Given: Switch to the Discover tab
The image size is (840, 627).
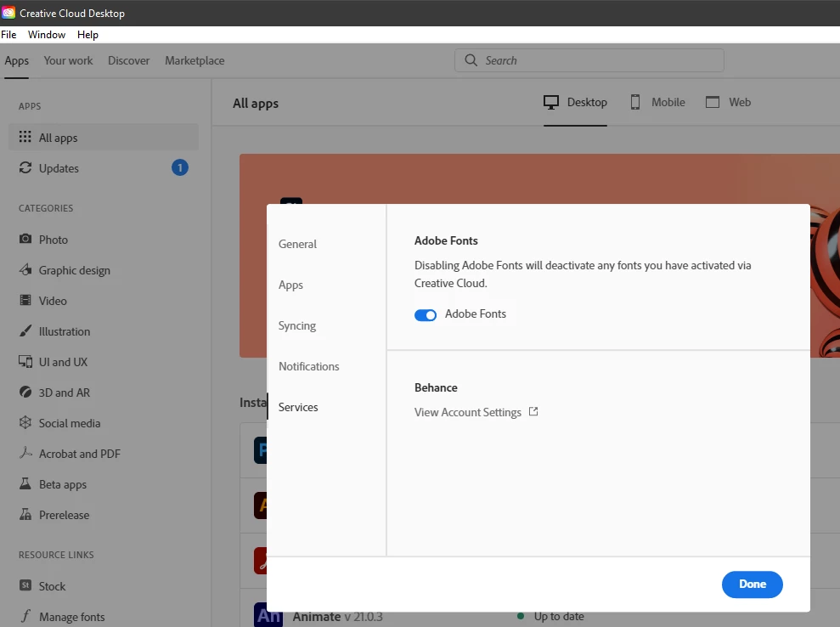Looking at the screenshot, I should [128, 60].
